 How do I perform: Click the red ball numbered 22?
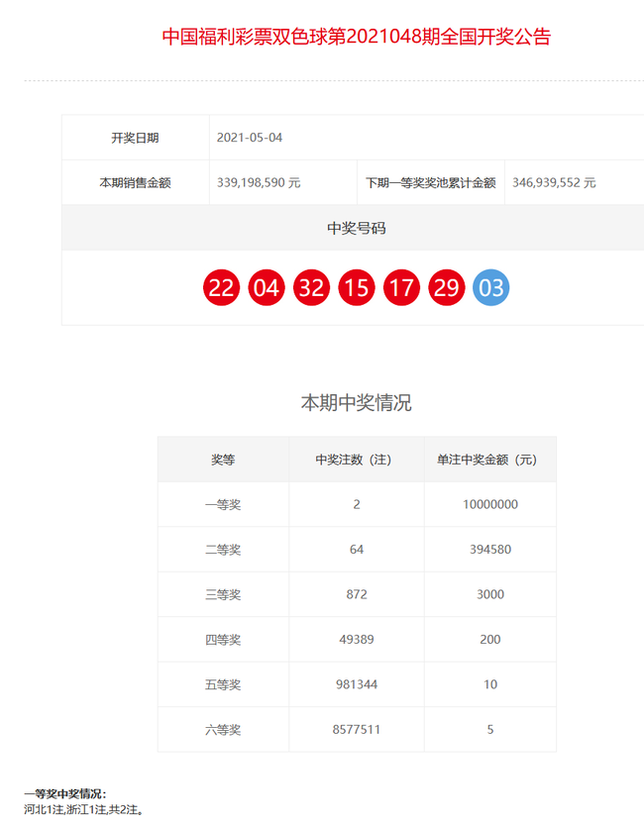(x=221, y=288)
